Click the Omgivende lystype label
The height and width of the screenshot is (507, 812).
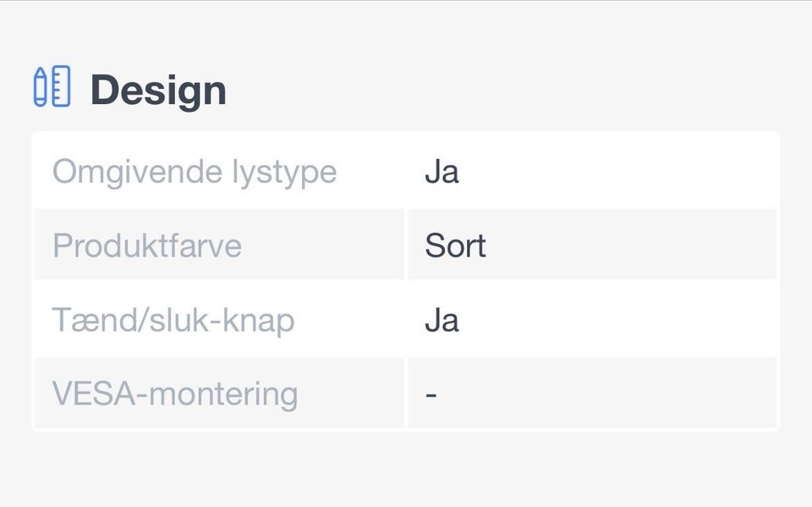tap(195, 172)
